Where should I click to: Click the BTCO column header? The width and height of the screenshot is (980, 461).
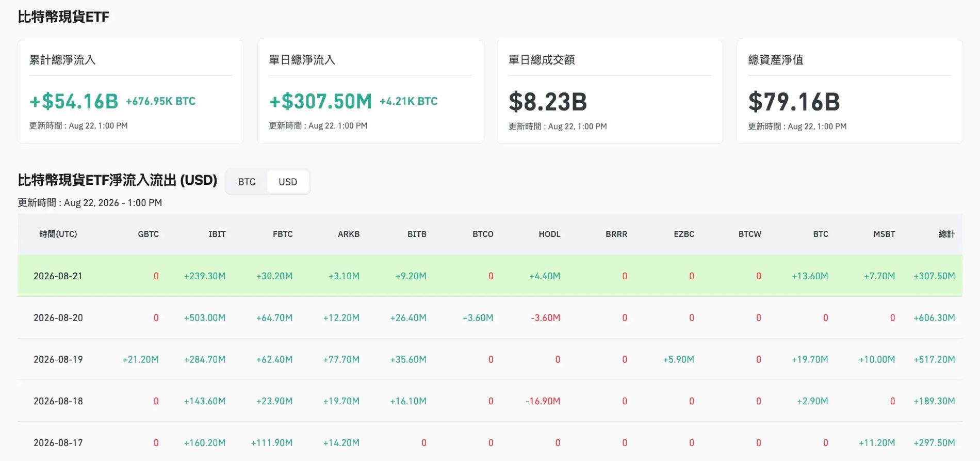[x=483, y=234]
